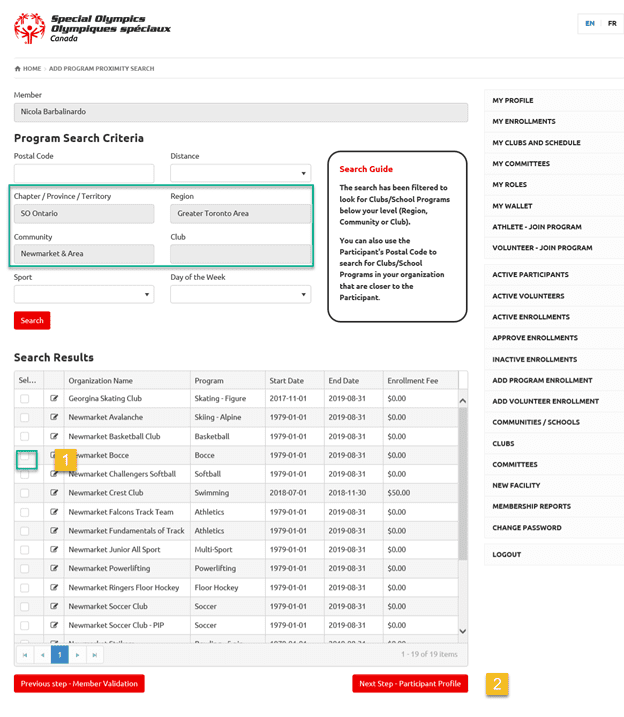Open edit icon for Newmarket Crest Club
Image resolution: width=624 pixels, height=717 pixels.
pyautogui.click(x=54, y=492)
